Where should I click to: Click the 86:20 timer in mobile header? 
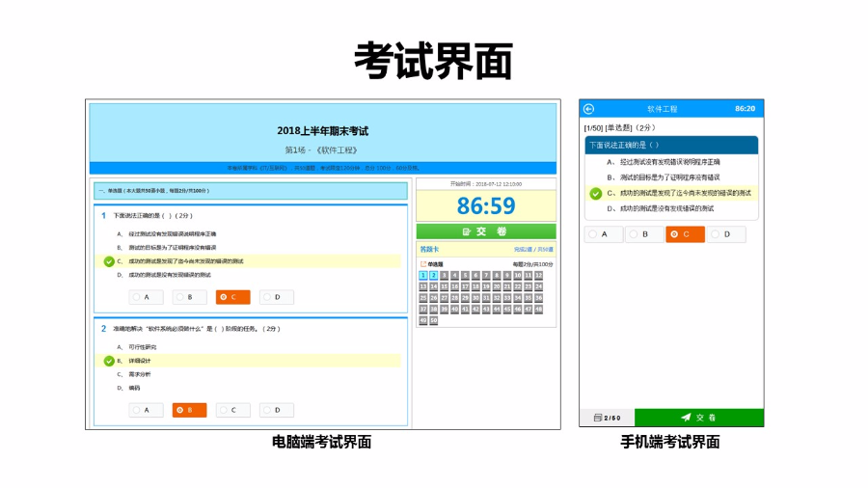click(x=746, y=108)
